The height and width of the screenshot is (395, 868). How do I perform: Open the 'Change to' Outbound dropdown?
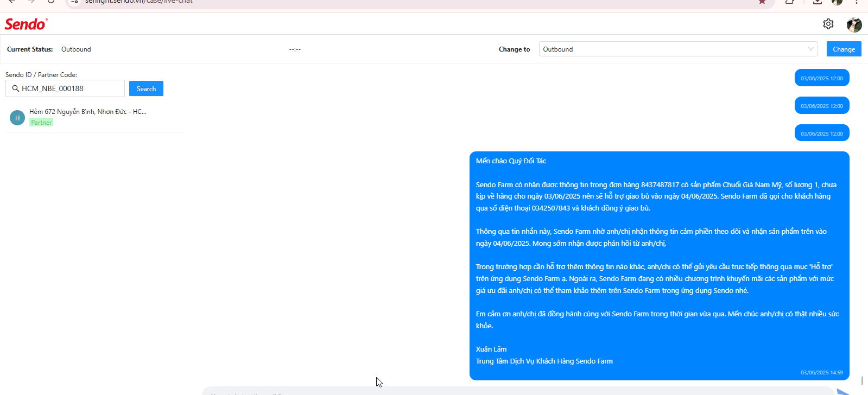(678, 49)
